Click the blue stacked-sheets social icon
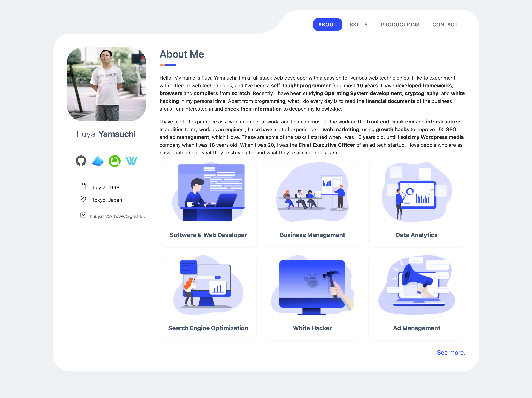The width and height of the screenshot is (532, 398). [98, 161]
